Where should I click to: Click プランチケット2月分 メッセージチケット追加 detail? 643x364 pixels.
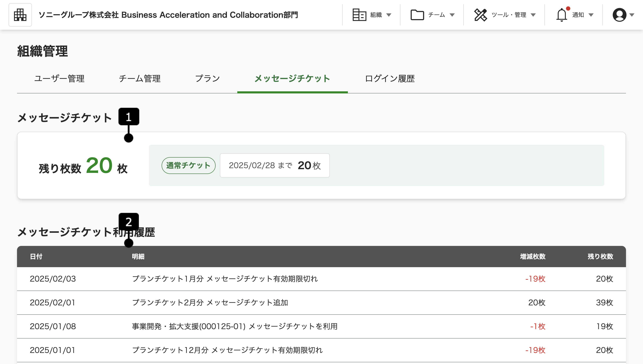tap(210, 302)
